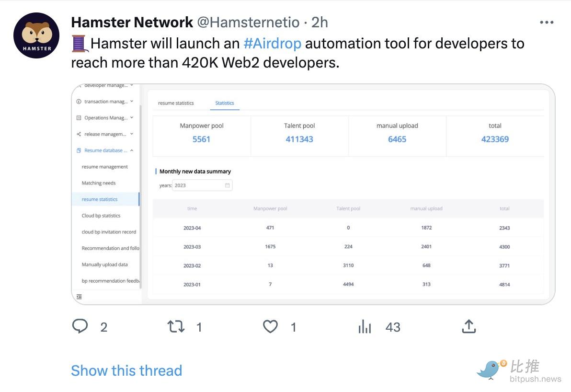
Task: Select Matching needs in the sidebar
Action: tap(99, 183)
